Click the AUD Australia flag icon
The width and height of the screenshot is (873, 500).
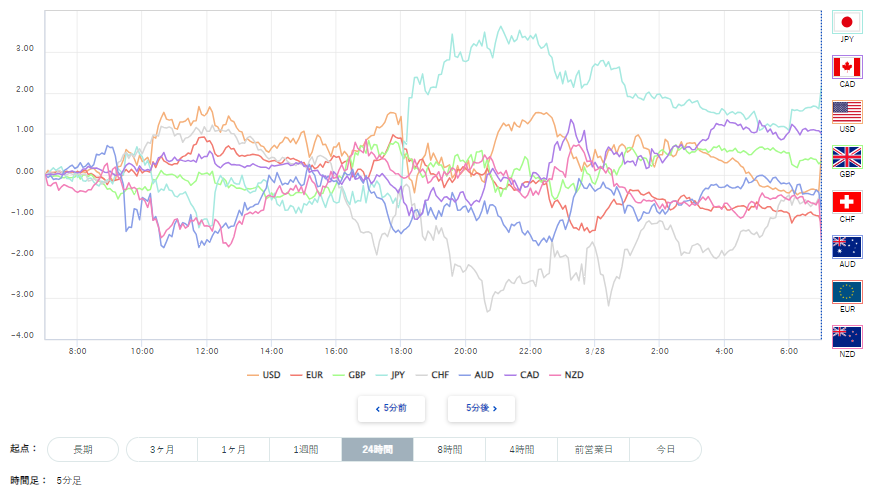(x=847, y=247)
